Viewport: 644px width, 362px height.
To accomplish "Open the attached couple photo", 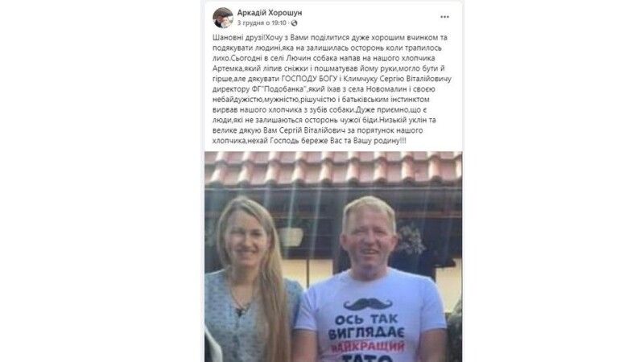I will [333, 257].
